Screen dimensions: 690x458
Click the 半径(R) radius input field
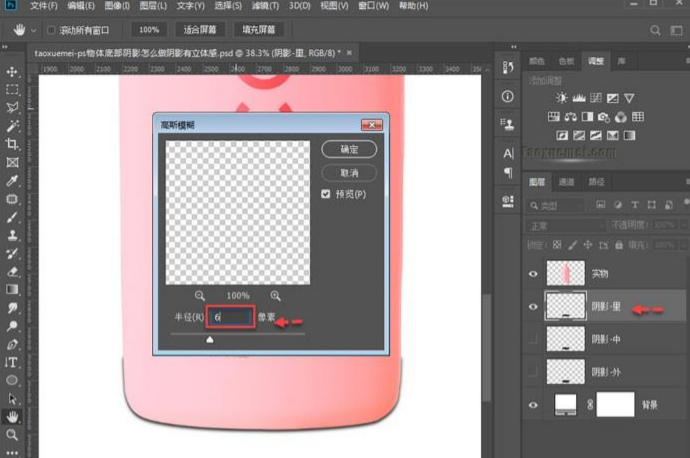point(231,317)
